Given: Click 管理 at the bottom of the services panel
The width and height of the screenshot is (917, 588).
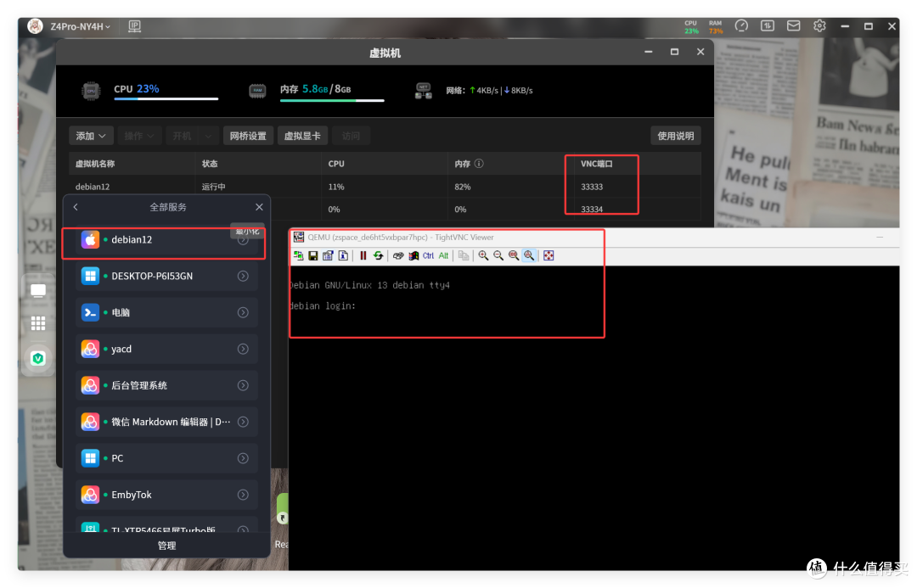Looking at the screenshot, I should 166,546.
